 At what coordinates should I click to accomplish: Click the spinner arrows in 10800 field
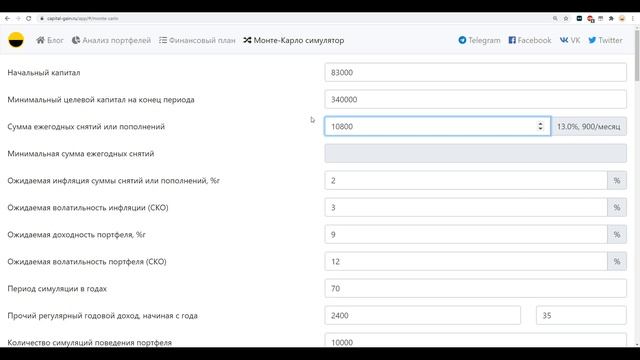click(540, 126)
